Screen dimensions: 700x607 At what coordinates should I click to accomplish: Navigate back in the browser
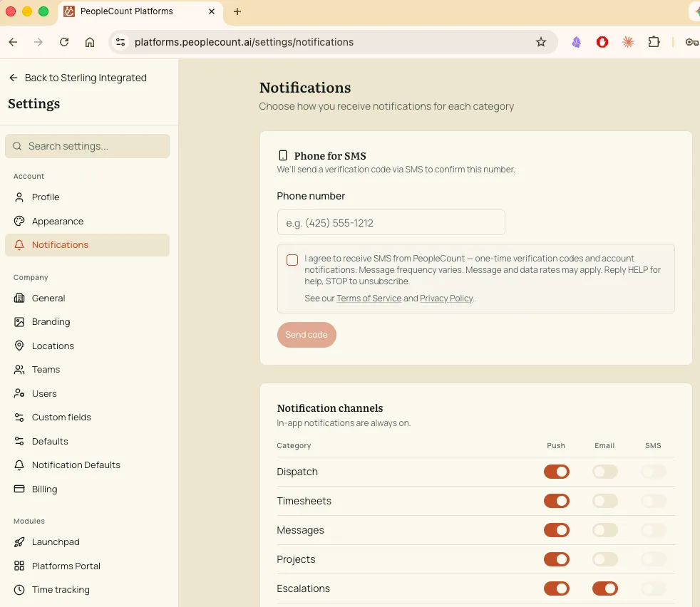click(13, 42)
